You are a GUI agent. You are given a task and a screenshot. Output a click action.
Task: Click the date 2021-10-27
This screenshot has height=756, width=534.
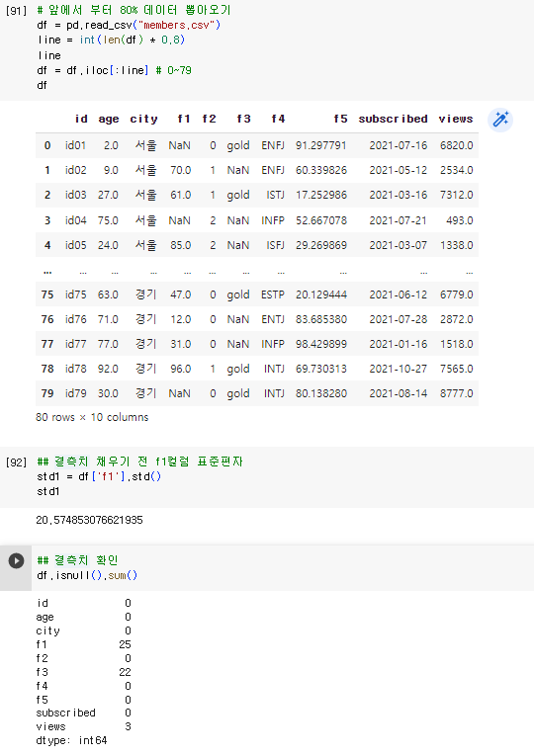point(398,369)
